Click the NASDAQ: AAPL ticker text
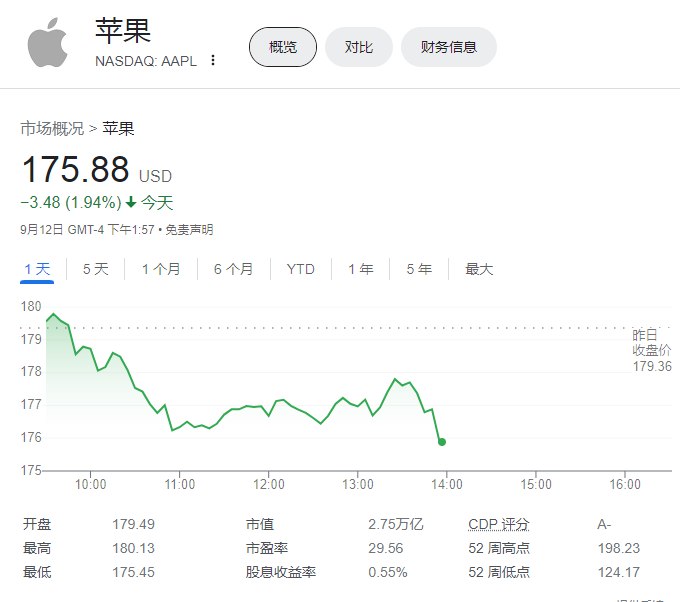The image size is (680, 602). click(146, 61)
